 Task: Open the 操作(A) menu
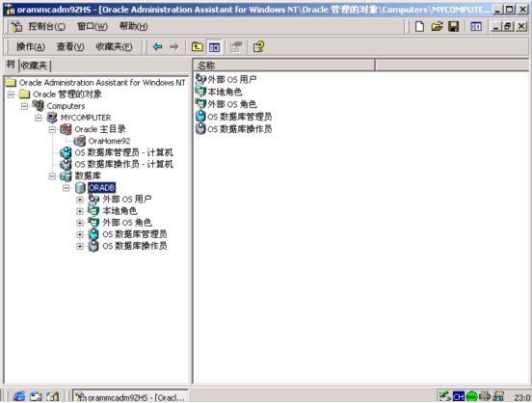coord(31,46)
